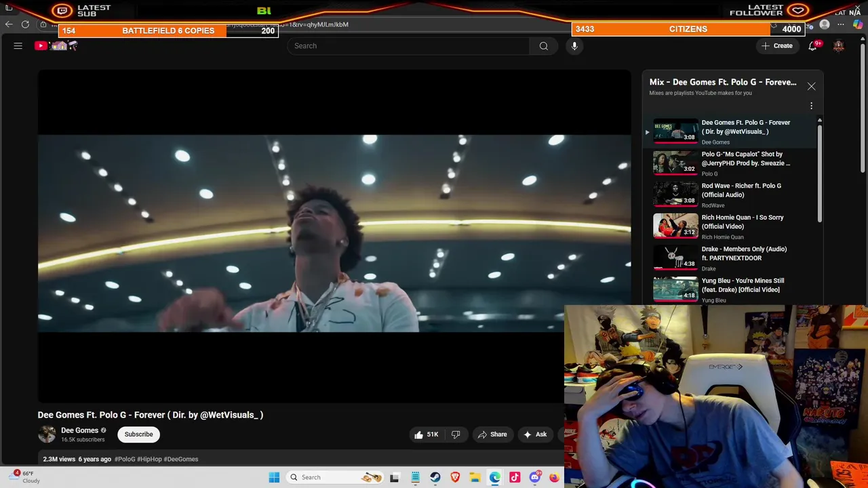
Task: Select Drake Members Only playlist item
Action: 735,258
